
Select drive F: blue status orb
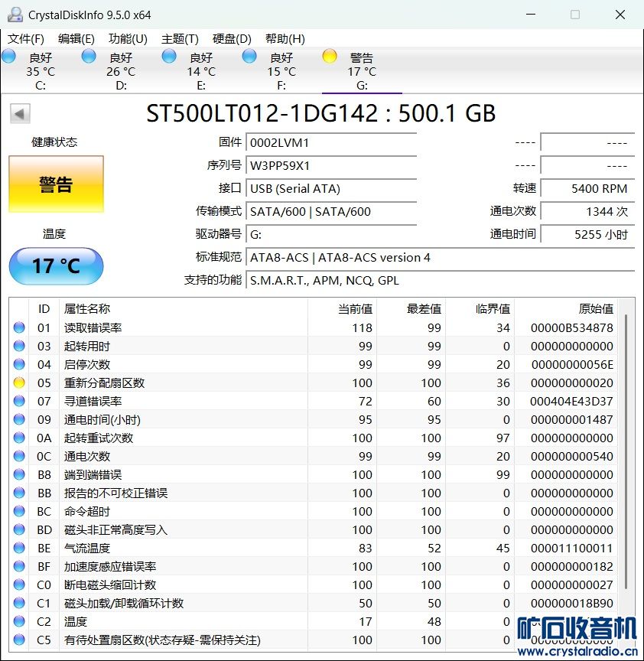(249, 56)
